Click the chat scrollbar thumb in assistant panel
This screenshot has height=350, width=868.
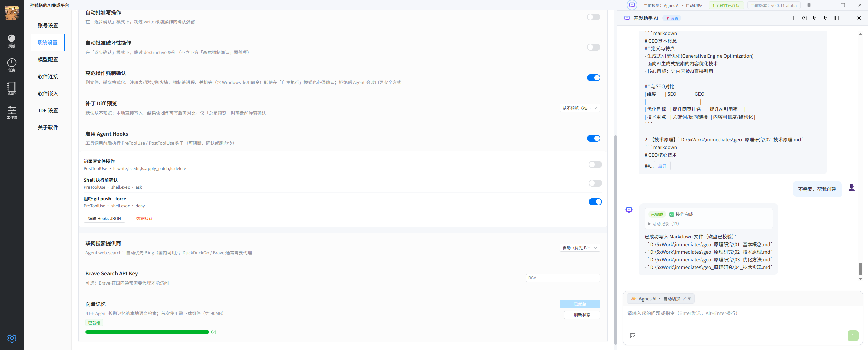coord(860,269)
